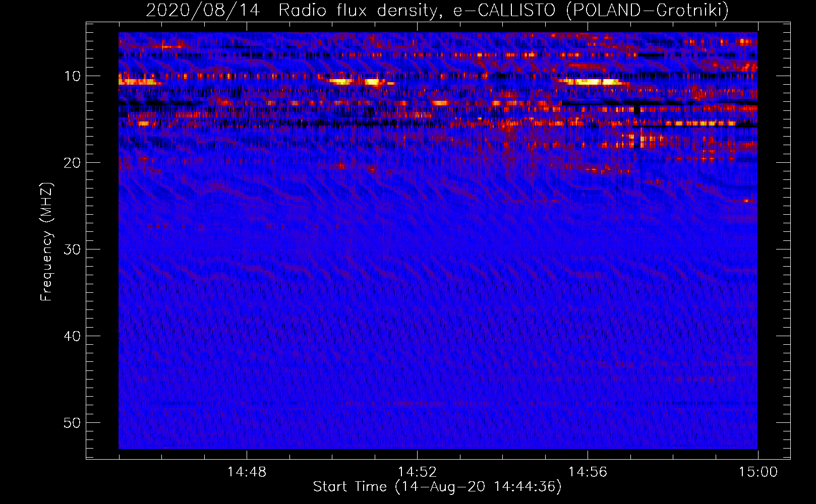Click the 14:52 time tick label
Screen dimensions: 816x504
[417, 472]
